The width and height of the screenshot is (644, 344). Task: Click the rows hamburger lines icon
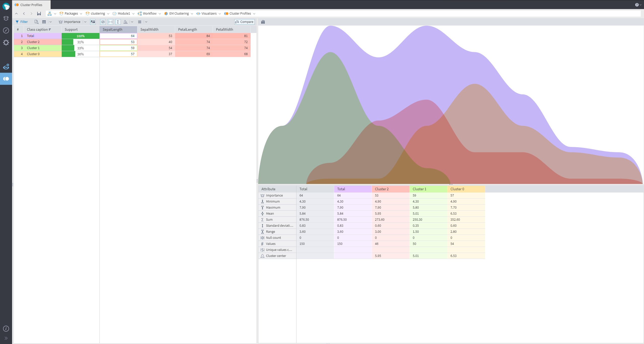[140, 22]
